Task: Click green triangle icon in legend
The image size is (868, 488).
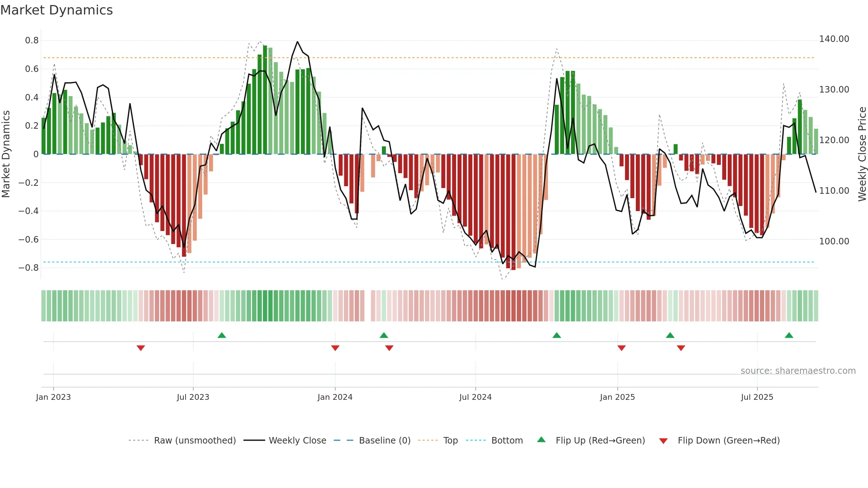Action: coord(541,440)
